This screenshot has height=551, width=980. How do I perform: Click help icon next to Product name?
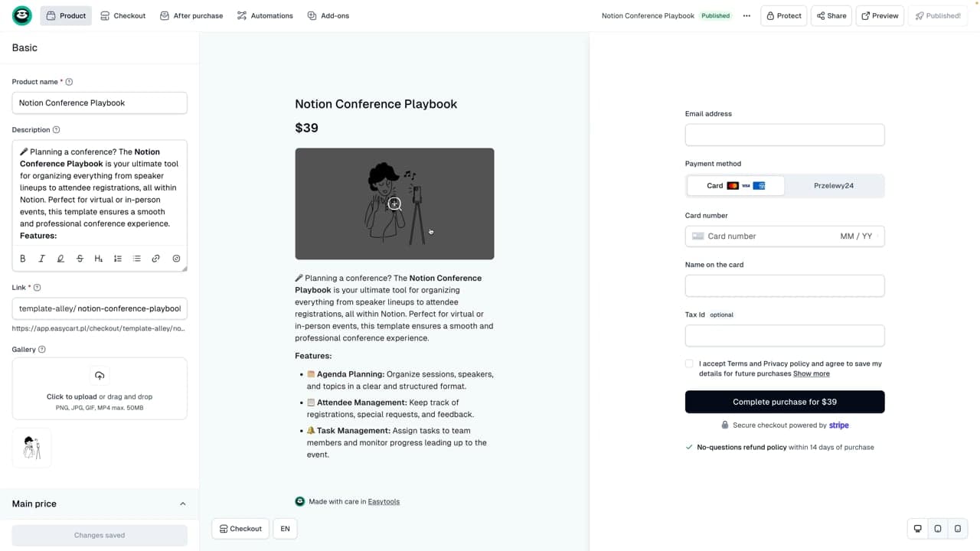[x=69, y=82]
